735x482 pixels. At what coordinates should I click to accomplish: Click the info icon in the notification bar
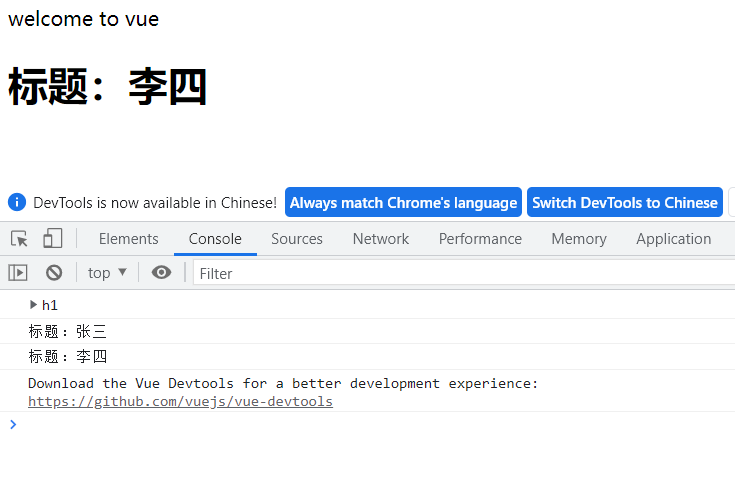[17, 202]
